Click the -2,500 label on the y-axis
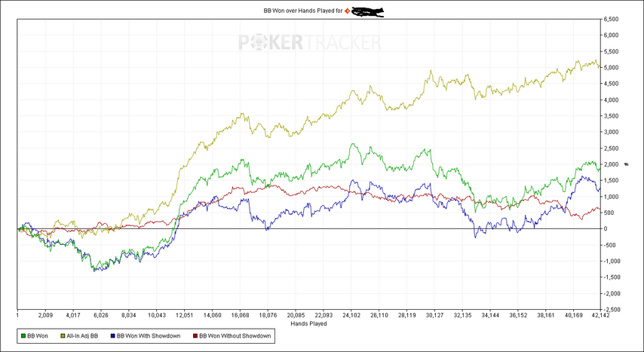Image resolution: width=644 pixels, height=352 pixels. point(611,309)
